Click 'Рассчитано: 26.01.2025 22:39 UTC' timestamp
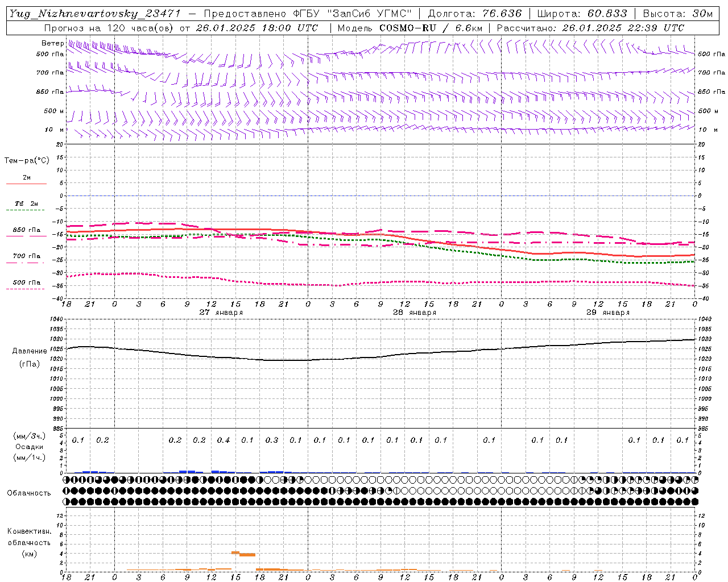The width and height of the screenshot is (728, 582). pos(590,28)
